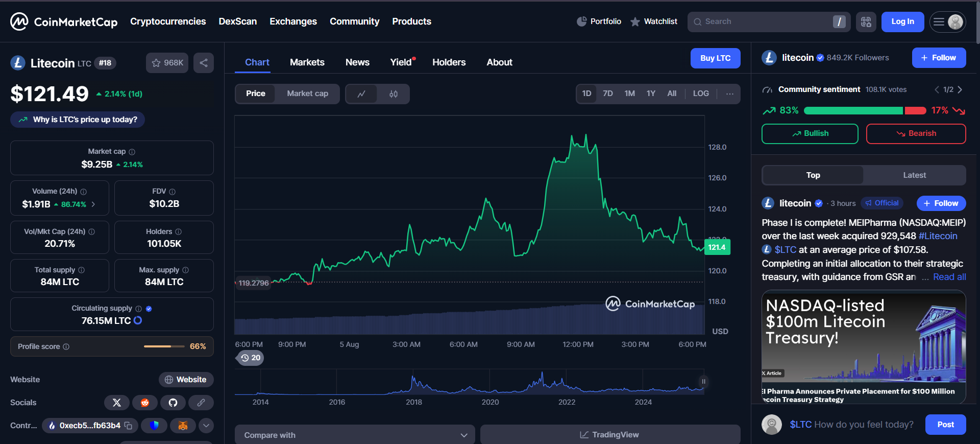This screenshot has height=444, width=980.
Task: Set chart range to 1Y
Action: (651, 94)
